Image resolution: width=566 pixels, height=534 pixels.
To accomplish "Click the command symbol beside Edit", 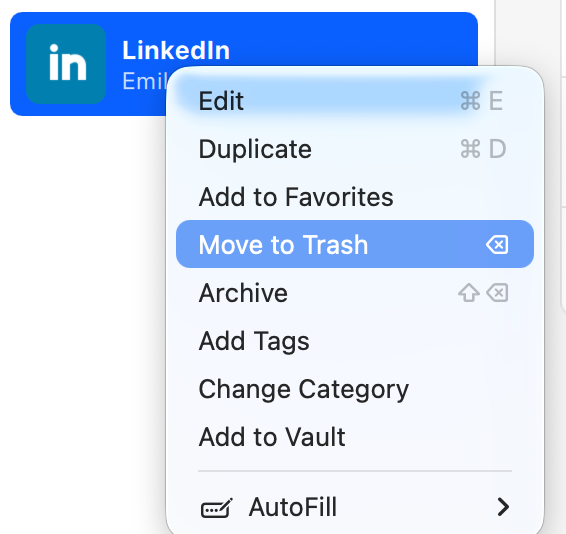I will 470,101.
